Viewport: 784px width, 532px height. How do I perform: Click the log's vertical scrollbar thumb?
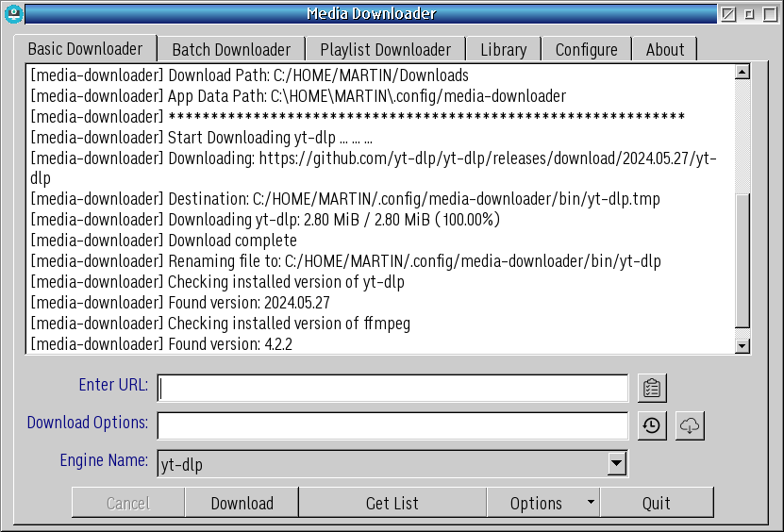coord(742,259)
